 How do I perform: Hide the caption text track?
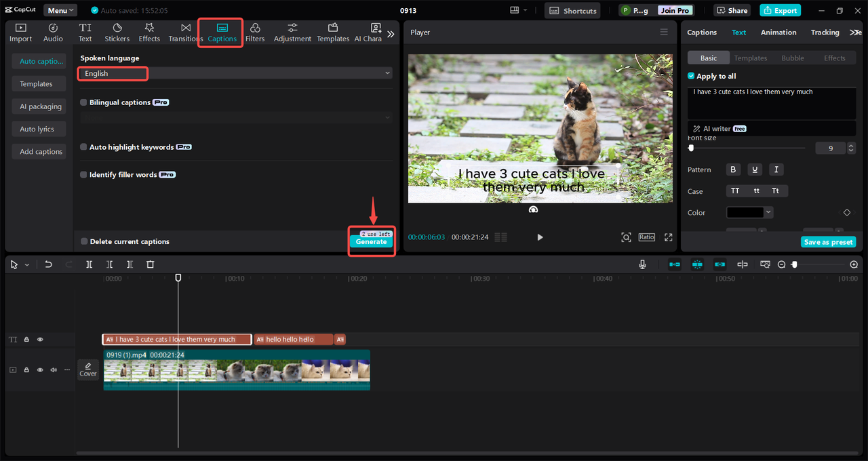coord(40,339)
